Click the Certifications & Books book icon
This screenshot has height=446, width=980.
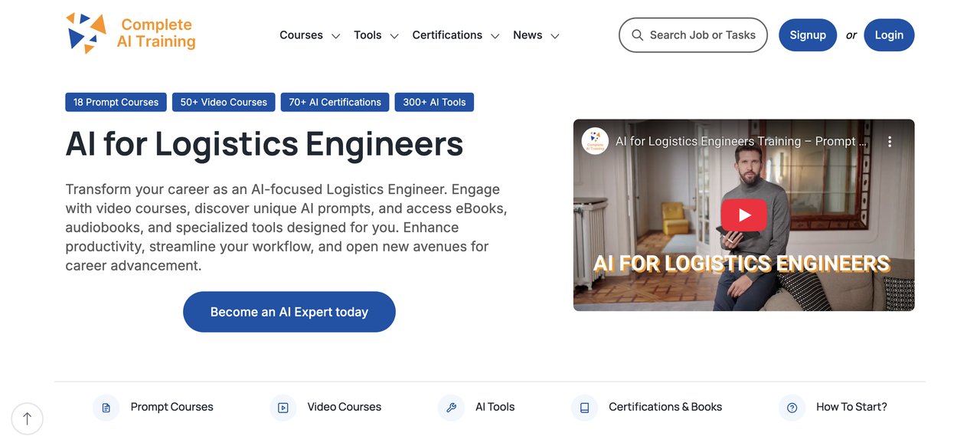tap(584, 408)
